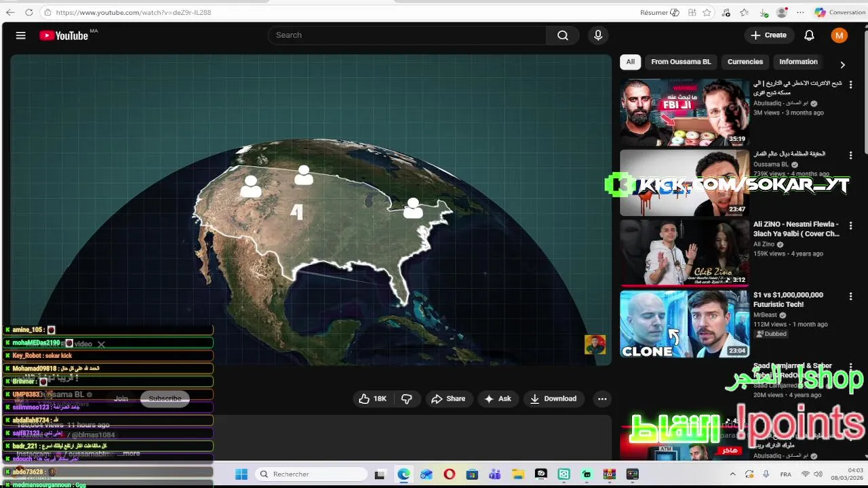This screenshot has width=868, height=488.
Task: Open the 3:12 Ali ZINO video thumbnail
Action: click(684, 253)
